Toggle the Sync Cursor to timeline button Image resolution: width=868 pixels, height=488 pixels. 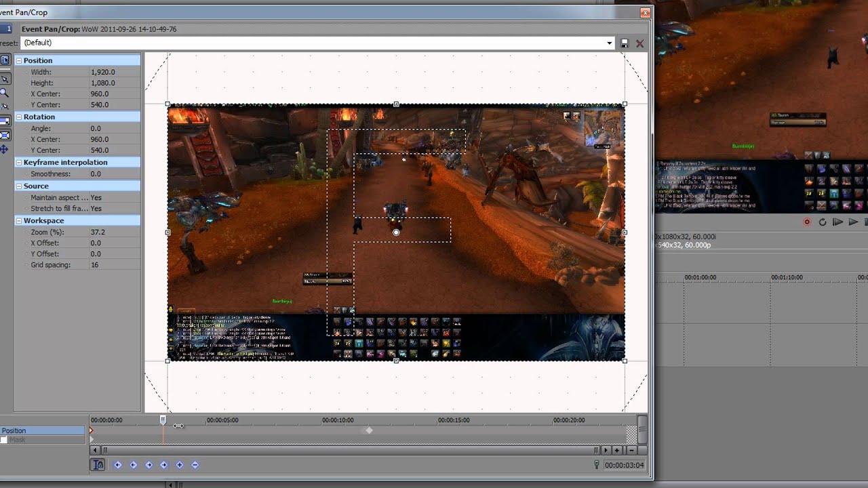tap(98, 465)
